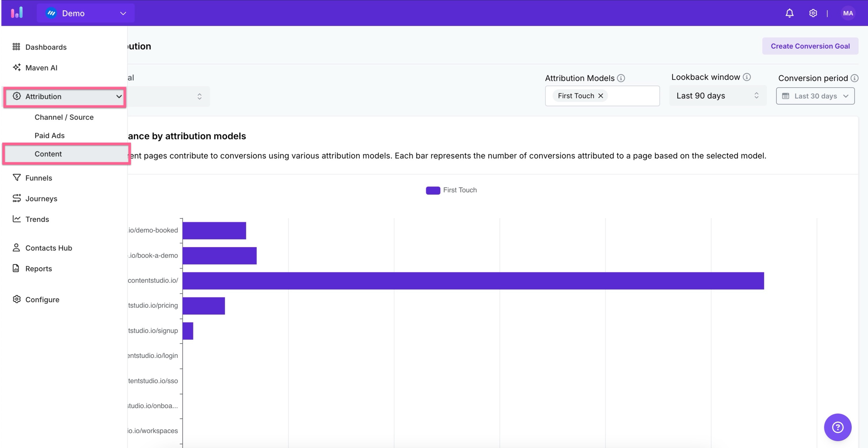Click the Lookback window info icon
This screenshot has height=448, width=868.
pyautogui.click(x=747, y=77)
